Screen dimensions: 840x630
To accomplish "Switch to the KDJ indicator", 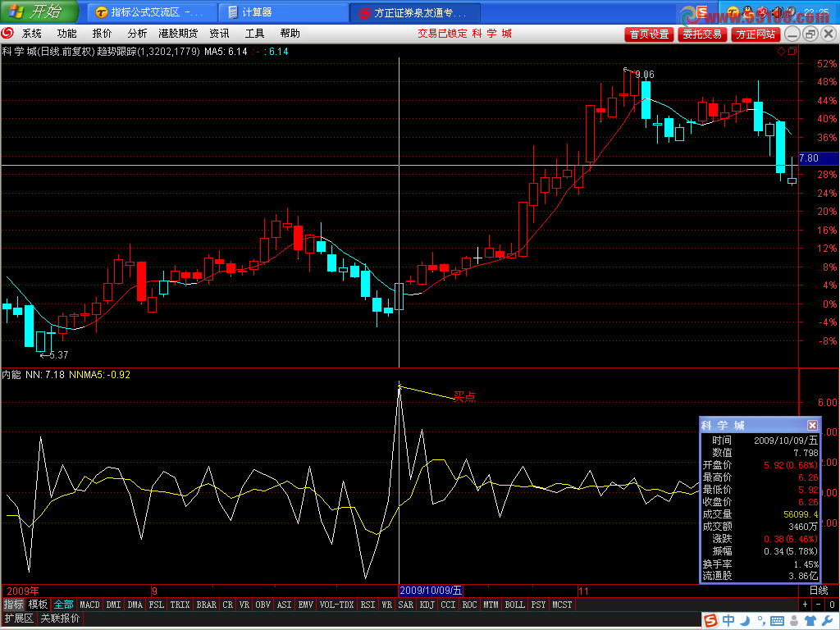I will point(427,605).
